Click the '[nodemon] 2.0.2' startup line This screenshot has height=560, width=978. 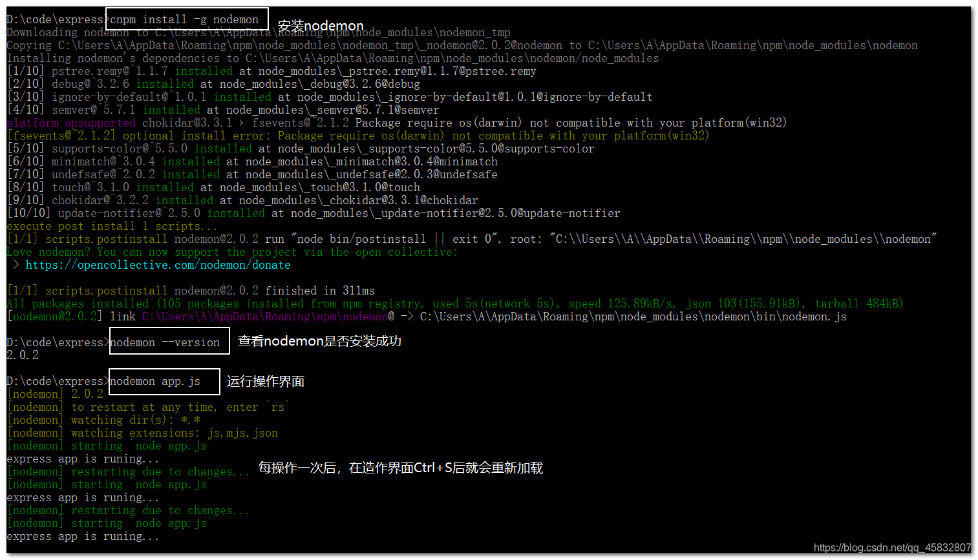pos(55,394)
